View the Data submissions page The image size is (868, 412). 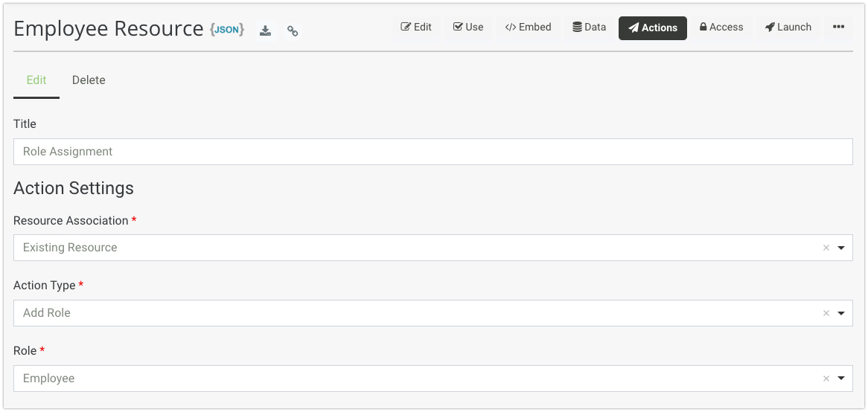click(x=589, y=28)
